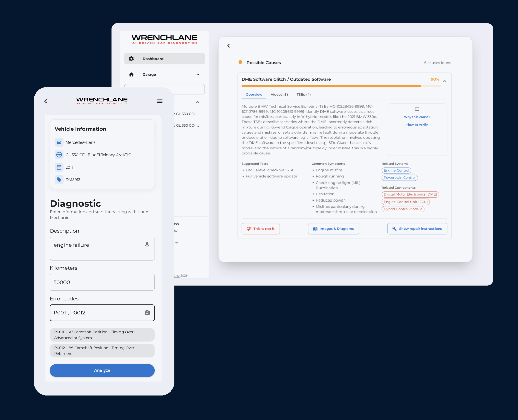
Task: Click the This is not it button
Action: [261, 229]
